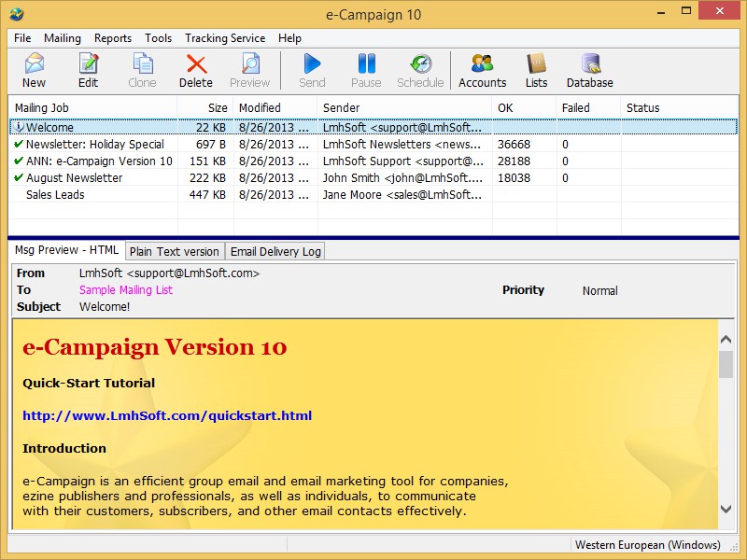Sort by Failed column header
Viewport: 747px width, 560px height.
pos(589,107)
